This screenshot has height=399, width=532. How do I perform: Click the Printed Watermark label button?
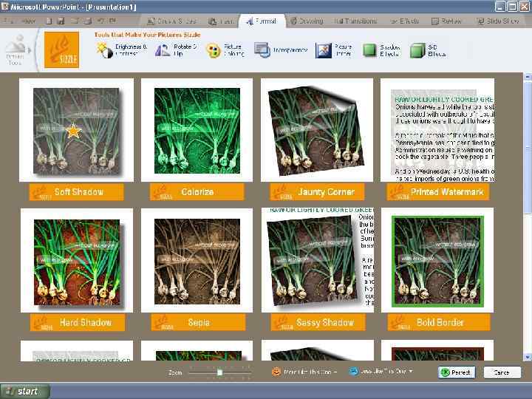coord(437,192)
